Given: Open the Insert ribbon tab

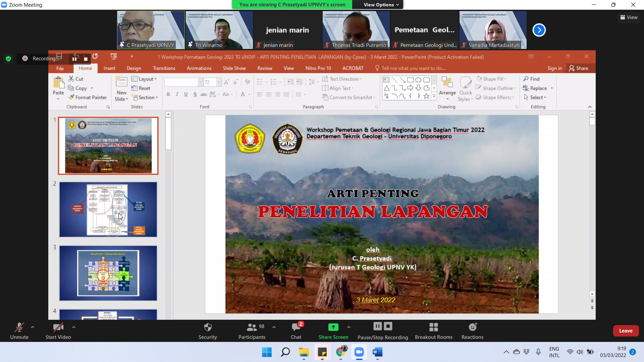Looking at the screenshot, I should tap(109, 68).
